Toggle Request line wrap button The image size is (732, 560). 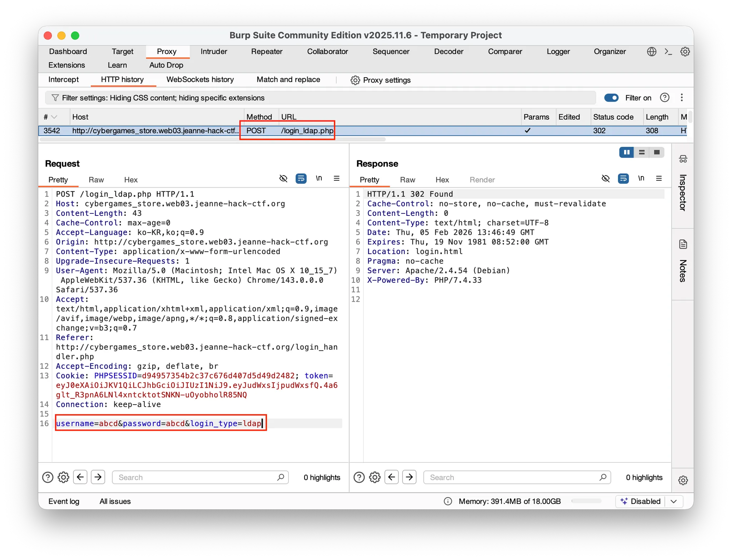301,178
